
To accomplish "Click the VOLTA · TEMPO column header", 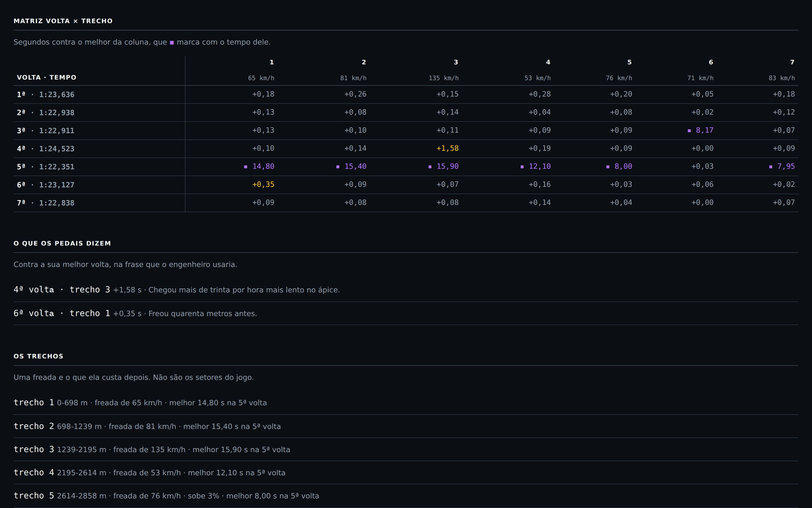I will (46, 77).
